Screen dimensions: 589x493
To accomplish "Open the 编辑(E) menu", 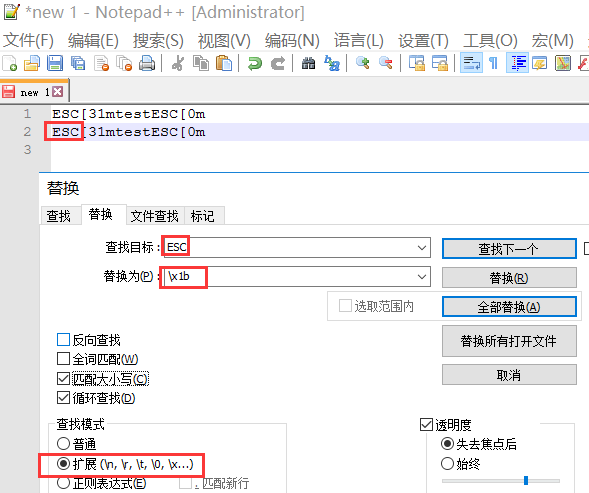I will (93, 41).
